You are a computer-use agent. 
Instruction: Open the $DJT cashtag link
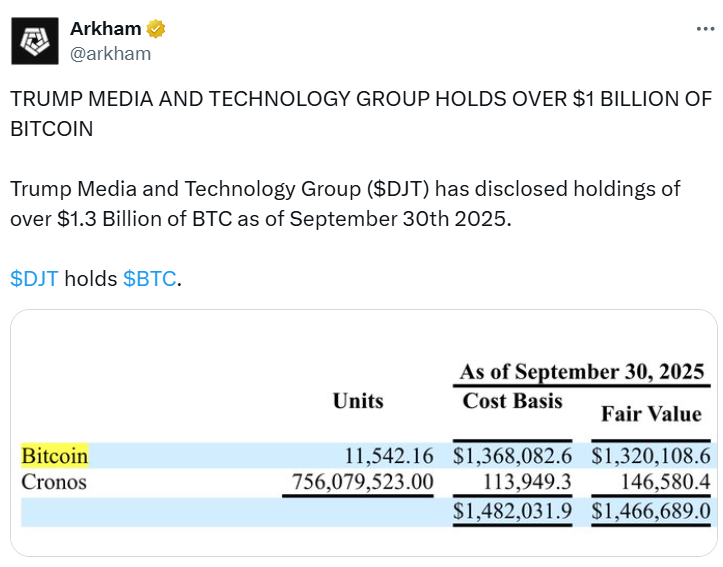click(x=34, y=279)
